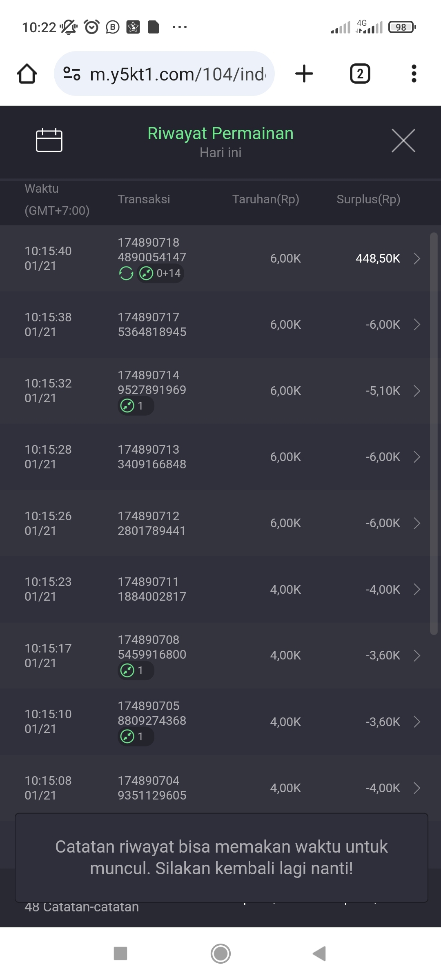Open a new browser tab

pyautogui.click(x=304, y=74)
